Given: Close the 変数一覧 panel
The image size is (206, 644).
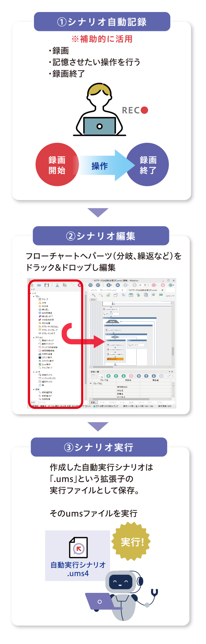Looking at the screenshot, I should (x=172, y=372).
